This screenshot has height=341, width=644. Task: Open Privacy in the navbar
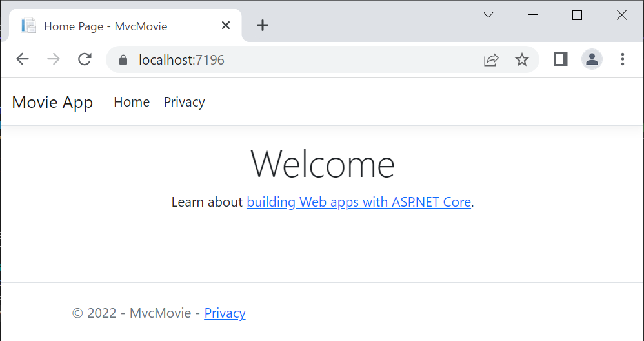(x=185, y=102)
